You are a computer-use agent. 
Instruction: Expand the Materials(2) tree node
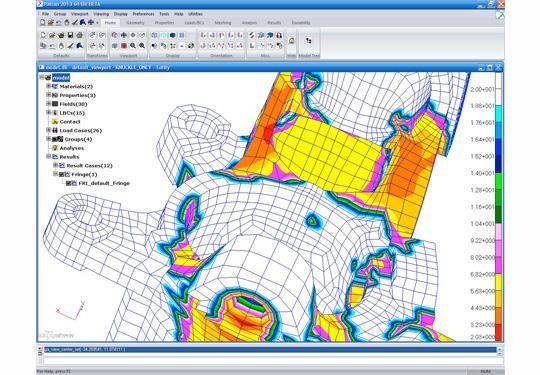(49, 86)
